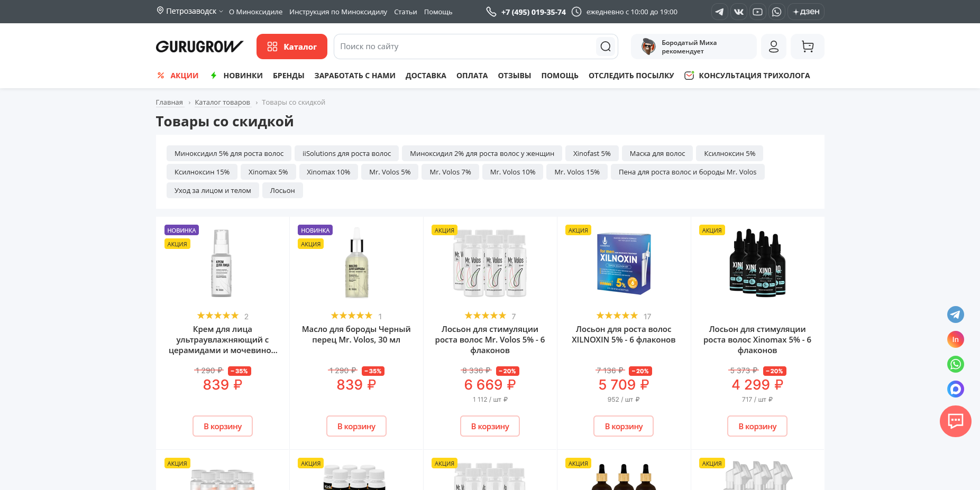
Task: Add Mr. Volos 5% lotion to cart
Action: [490, 426]
